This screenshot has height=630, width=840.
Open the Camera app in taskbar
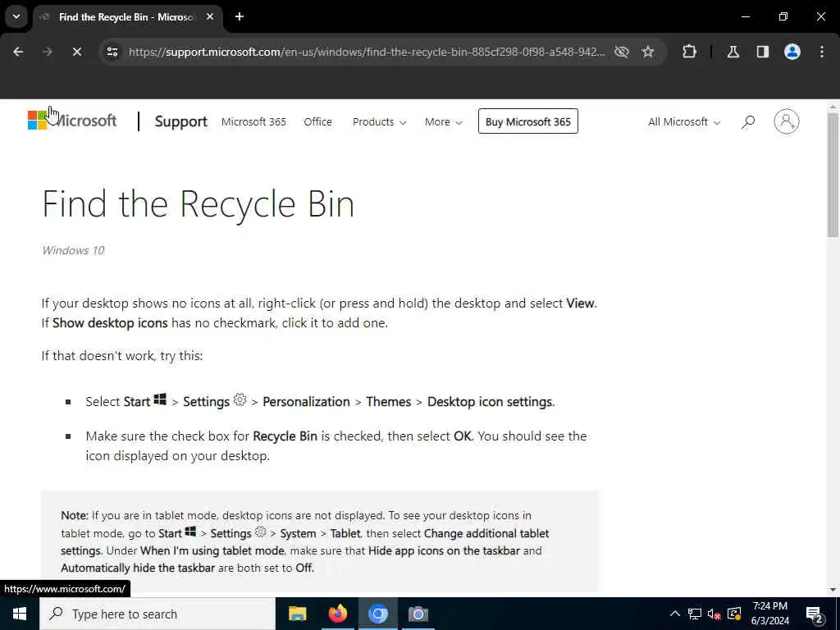click(x=418, y=614)
